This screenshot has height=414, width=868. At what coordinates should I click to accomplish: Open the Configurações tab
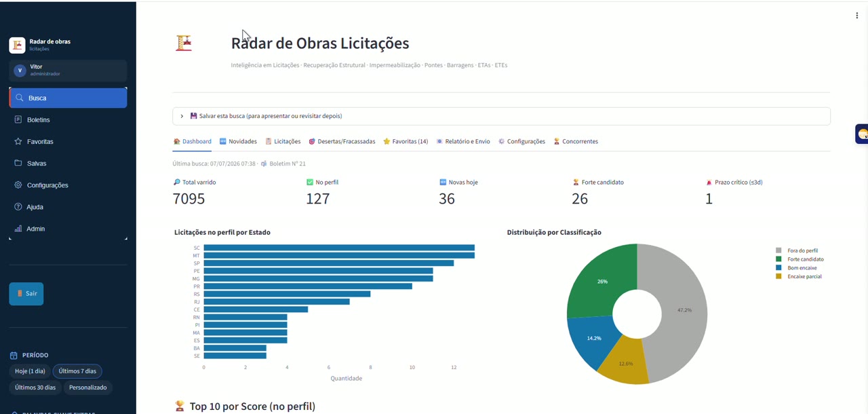(x=521, y=141)
